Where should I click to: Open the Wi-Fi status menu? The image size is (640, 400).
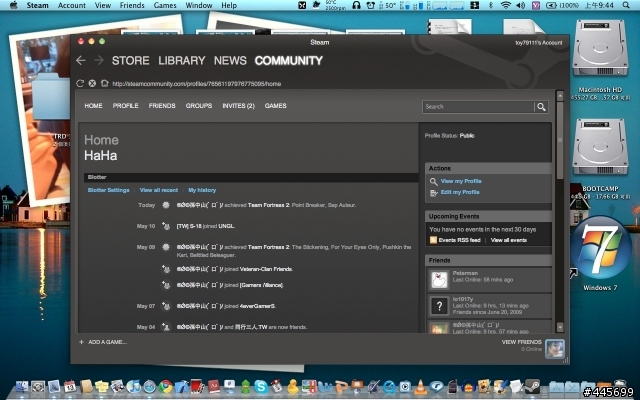(x=506, y=5)
